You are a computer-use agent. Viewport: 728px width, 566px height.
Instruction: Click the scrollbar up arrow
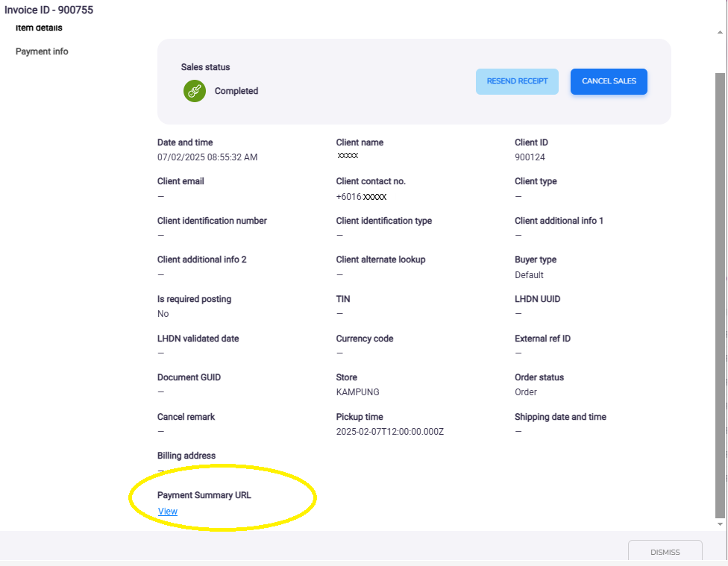coord(720,31)
